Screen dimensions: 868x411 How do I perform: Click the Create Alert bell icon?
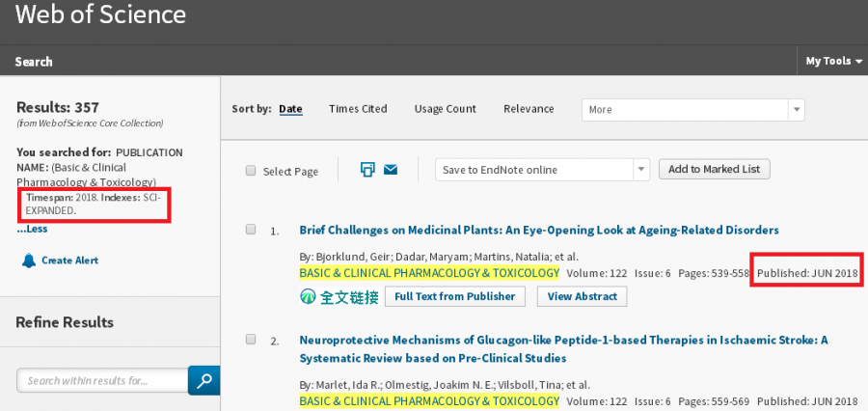click(x=28, y=260)
